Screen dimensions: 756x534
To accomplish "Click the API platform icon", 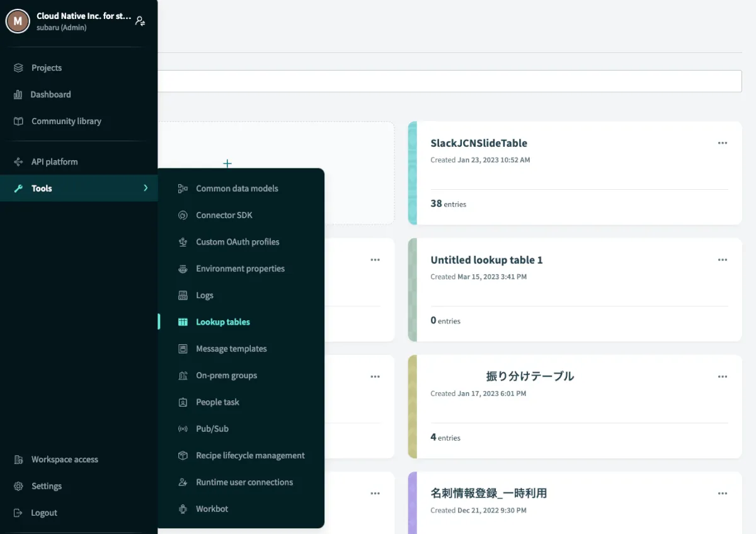I will 18,162.
